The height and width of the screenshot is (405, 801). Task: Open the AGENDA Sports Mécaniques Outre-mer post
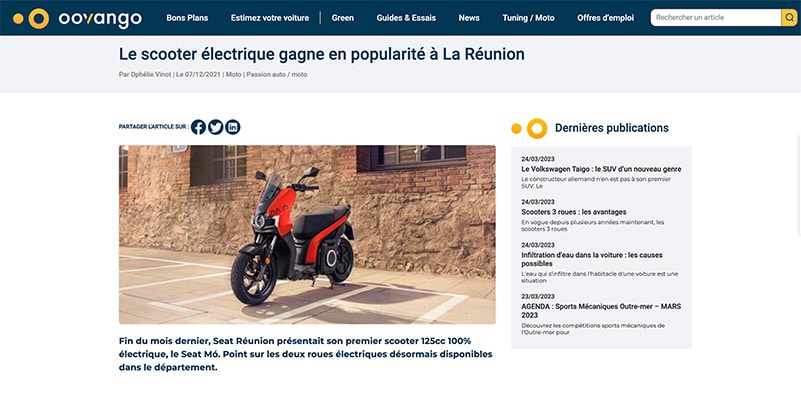601,311
